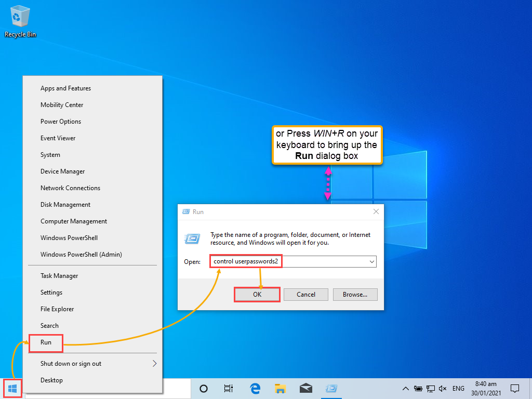Choose Network Connections menu entry
Screen dimensions: 532x399
(92, 188)
